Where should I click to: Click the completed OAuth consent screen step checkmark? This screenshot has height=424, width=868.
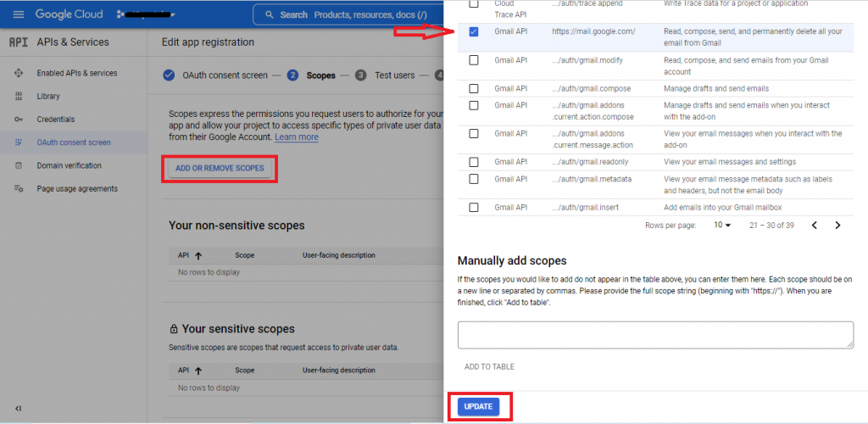[x=169, y=75]
